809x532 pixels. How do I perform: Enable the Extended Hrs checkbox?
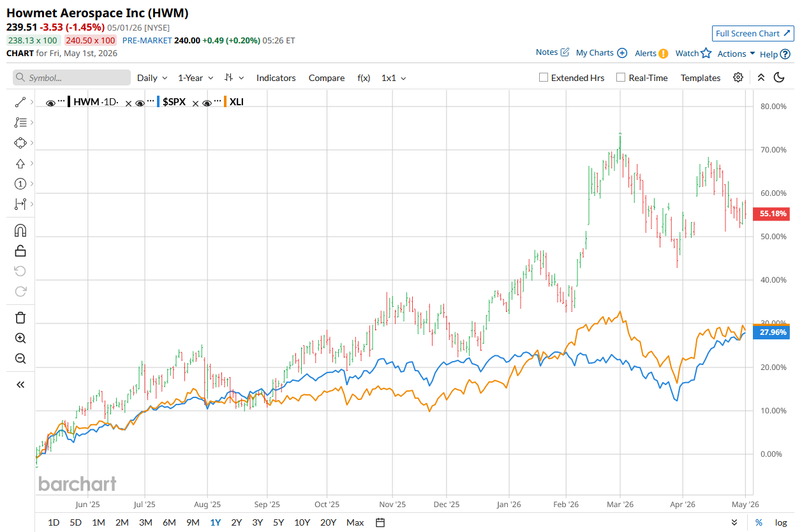coord(544,77)
